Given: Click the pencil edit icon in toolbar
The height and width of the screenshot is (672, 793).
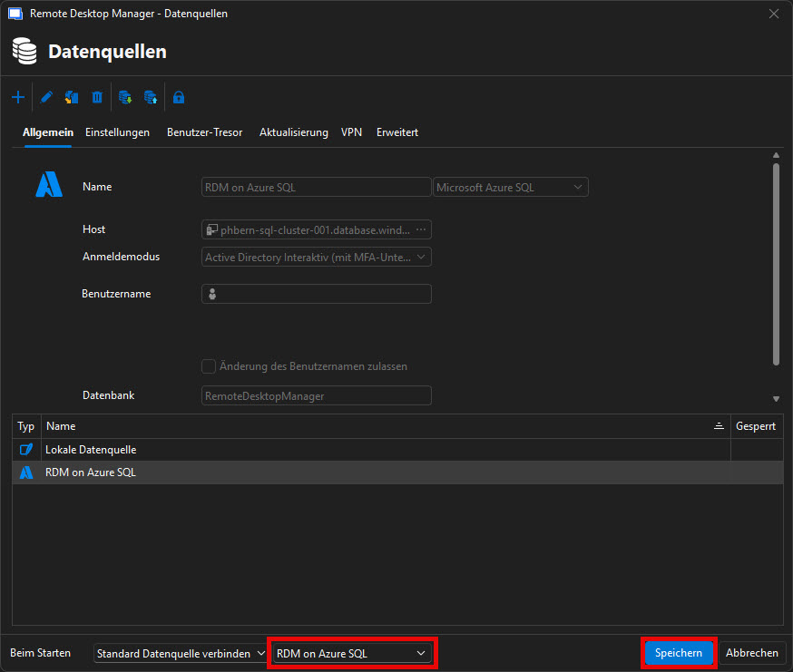Looking at the screenshot, I should point(47,97).
